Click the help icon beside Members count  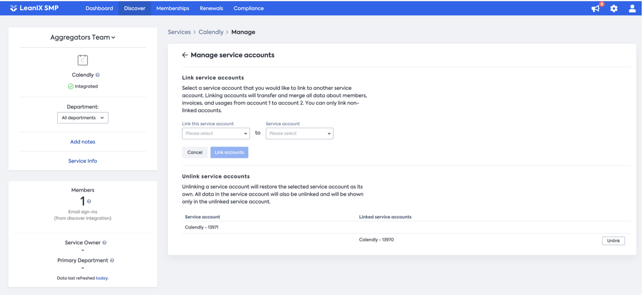click(x=89, y=202)
